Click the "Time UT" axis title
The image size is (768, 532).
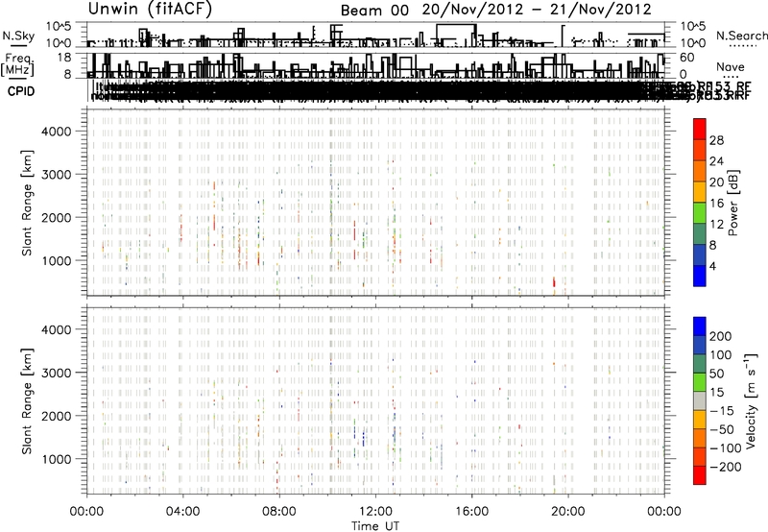375,525
